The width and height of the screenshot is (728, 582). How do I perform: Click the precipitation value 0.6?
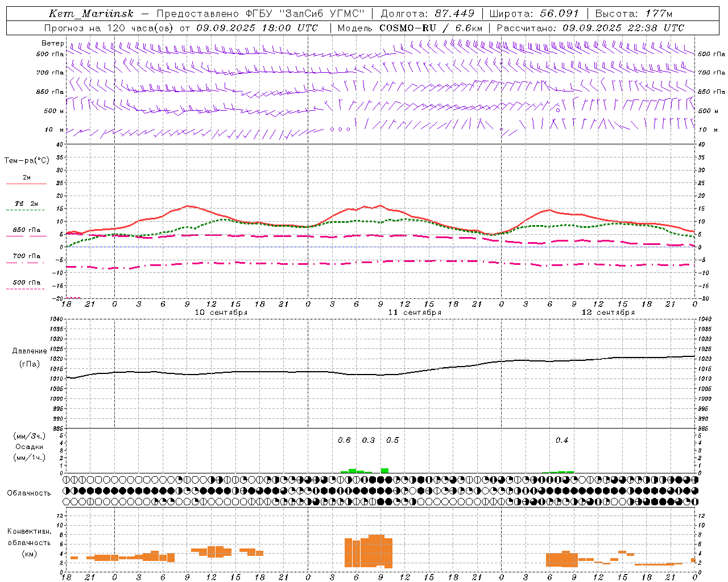[x=344, y=440]
